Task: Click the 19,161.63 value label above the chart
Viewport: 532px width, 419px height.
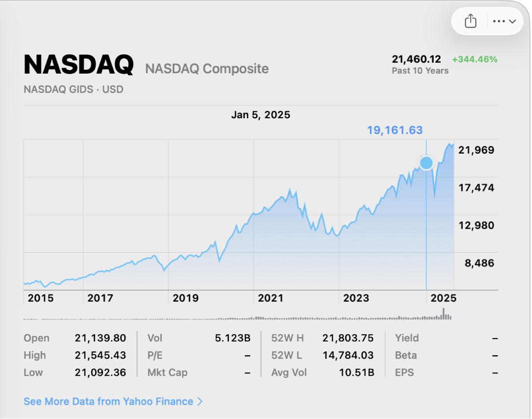Action: click(395, 130)
